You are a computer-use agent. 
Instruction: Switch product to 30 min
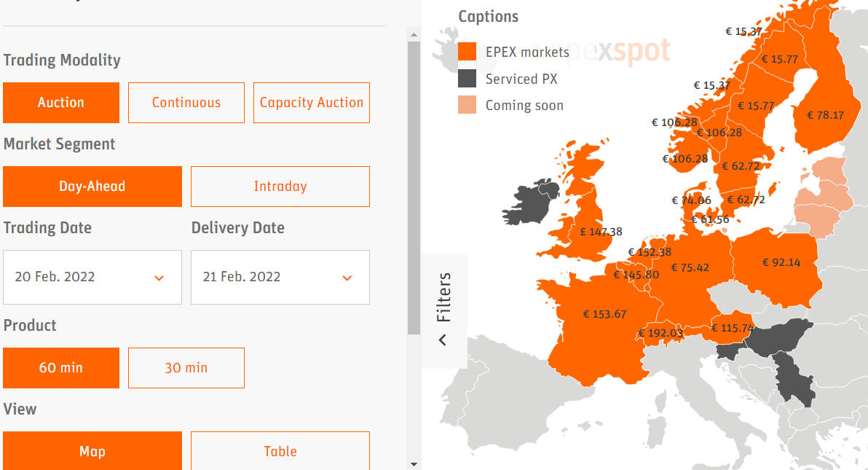point(186,368)
